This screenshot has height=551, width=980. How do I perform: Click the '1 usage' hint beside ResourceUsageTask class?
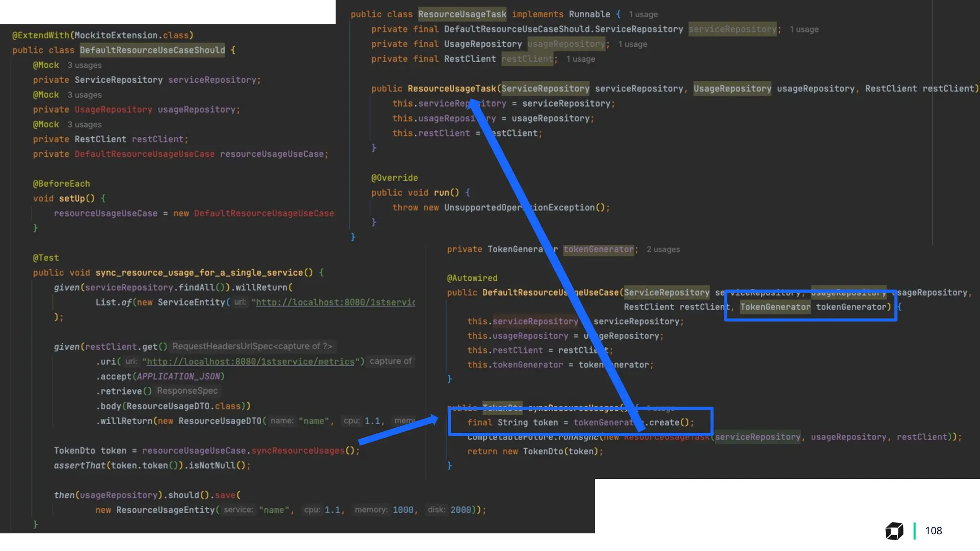click(643, 14)
